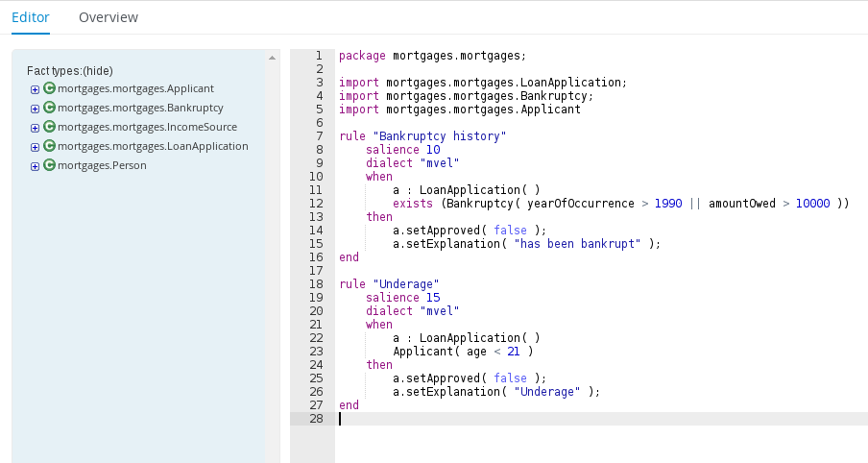The height and width of the screenshot is (463, 868).
Task: Click the green class icon beside mortgages.mortgages.Bankruptcy
Action: point(50,108)
